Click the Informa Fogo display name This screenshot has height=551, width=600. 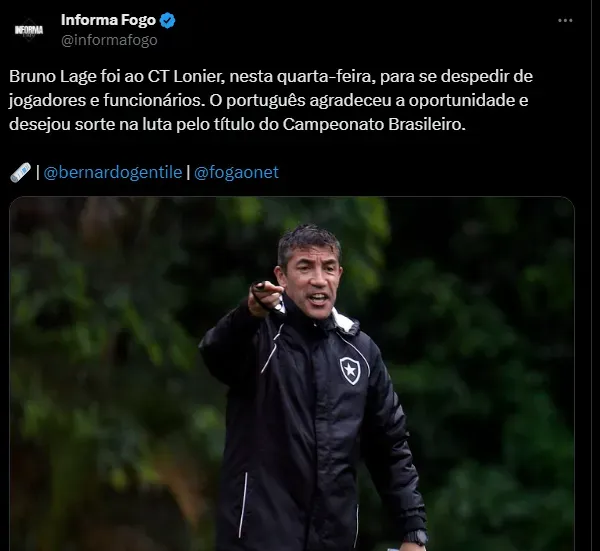pyautogui.click(x=108, y=20)
